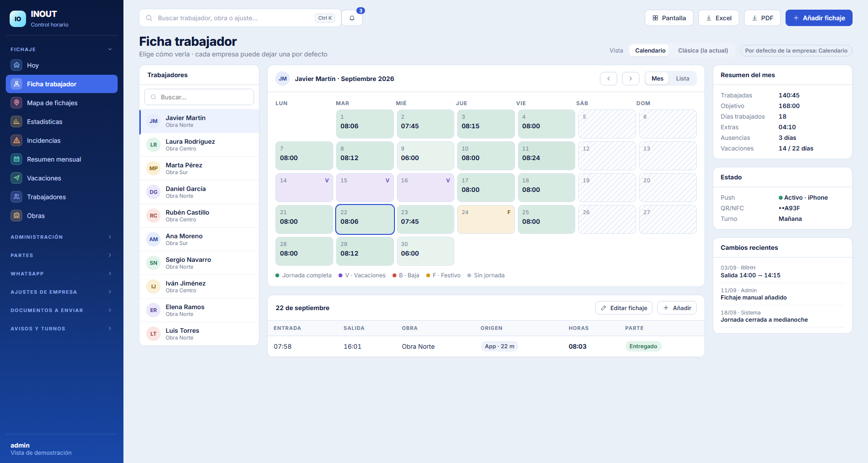Go to next month arrow

(631, 79)
